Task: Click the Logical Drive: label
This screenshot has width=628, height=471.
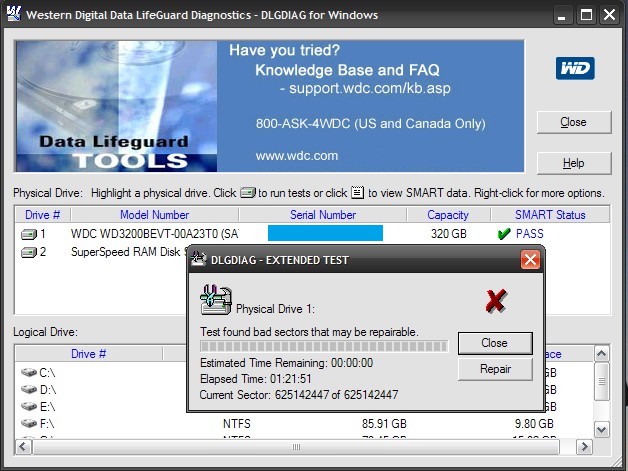Action: click(46, 332)
